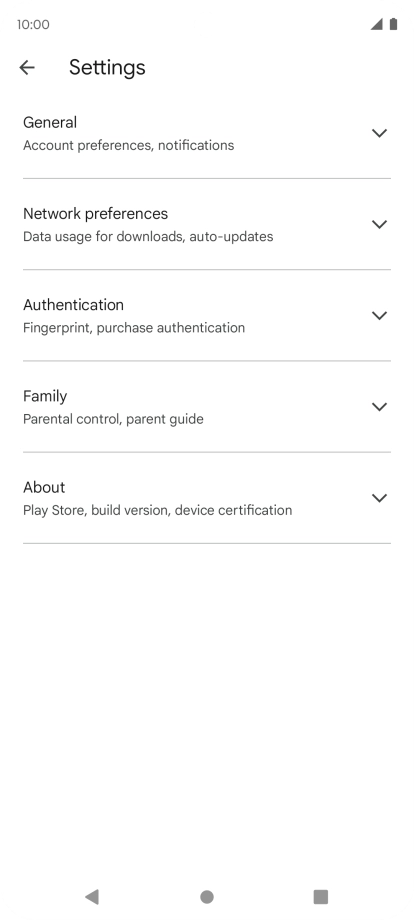Screen dimensions: 414x920
Task: Tap 'Fingerprint, purchase authentication' description
Action: [x=134, y=328]
